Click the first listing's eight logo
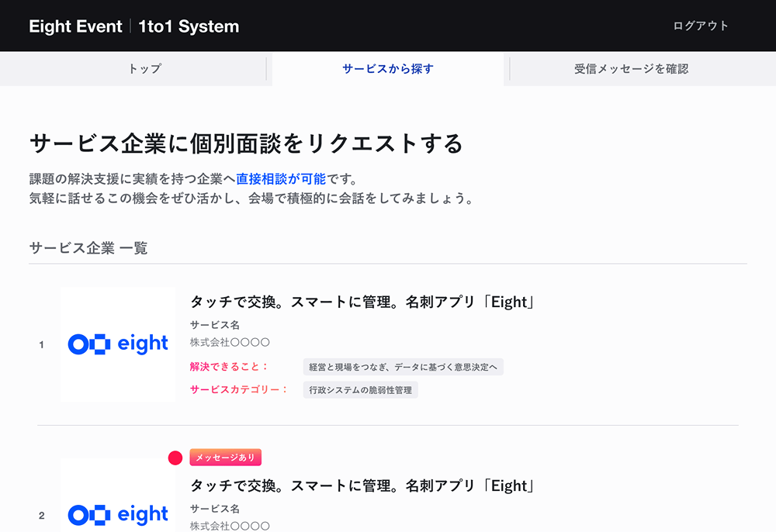The height and width of the screenshot is (532, 776). (x=118, y=344)
